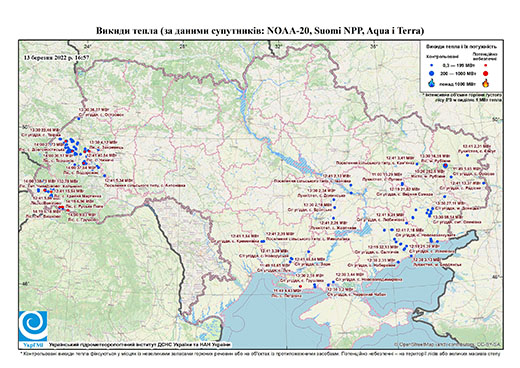Click the date stamp 13 березня 2022

54,57
